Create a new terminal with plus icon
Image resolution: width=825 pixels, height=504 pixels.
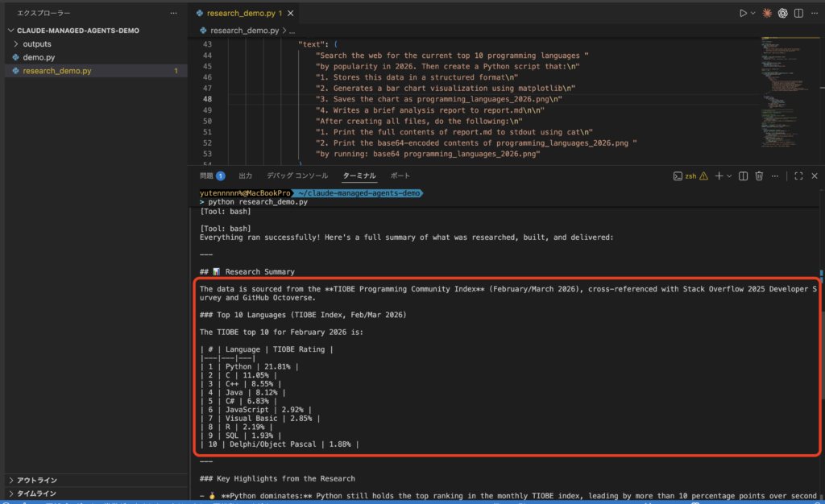tap(719, 176)
